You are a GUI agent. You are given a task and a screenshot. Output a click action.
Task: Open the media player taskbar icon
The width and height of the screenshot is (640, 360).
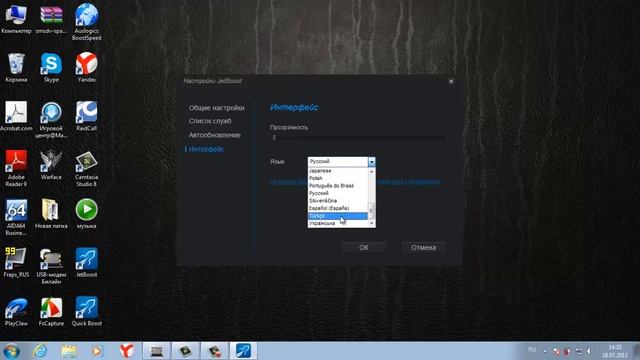(x=97, y=351)
